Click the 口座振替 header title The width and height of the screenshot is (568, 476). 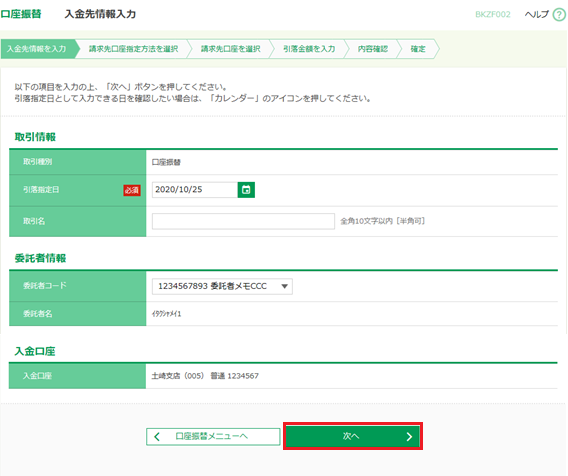[21, 14]
